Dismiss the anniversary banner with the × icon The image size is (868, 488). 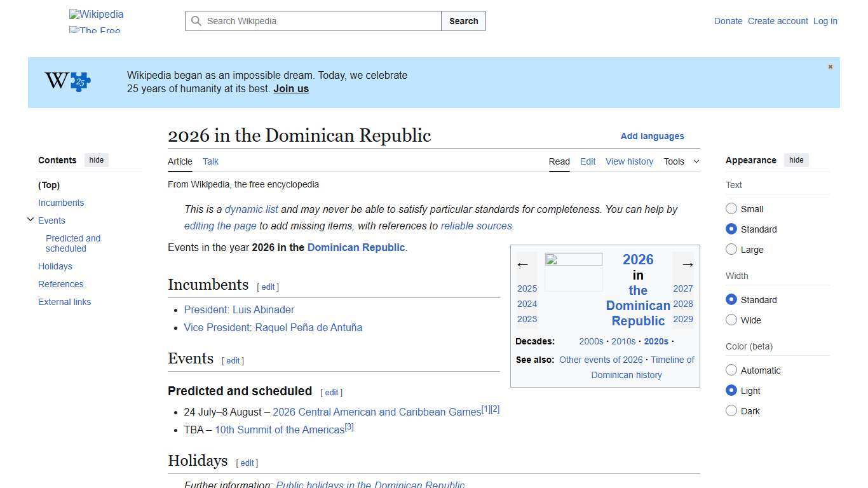point(830,66)
